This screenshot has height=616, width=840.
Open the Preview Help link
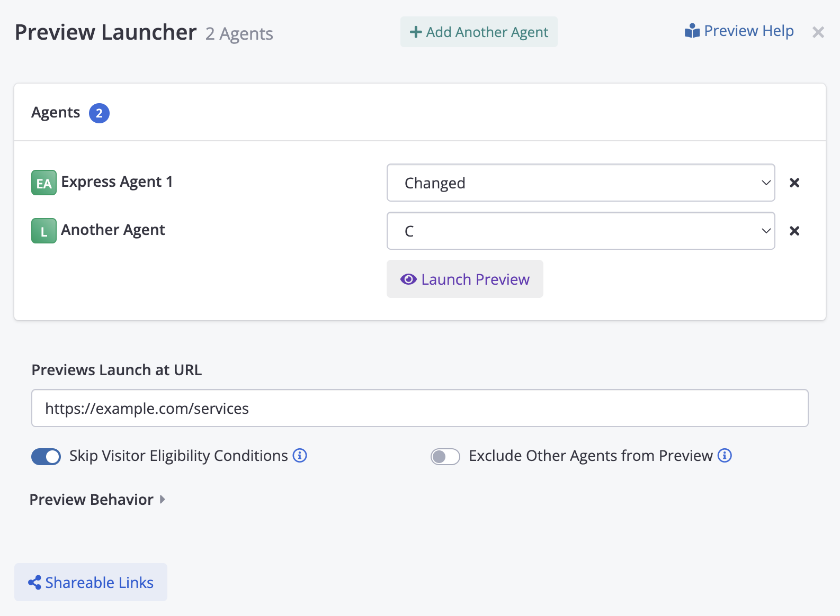739,31
